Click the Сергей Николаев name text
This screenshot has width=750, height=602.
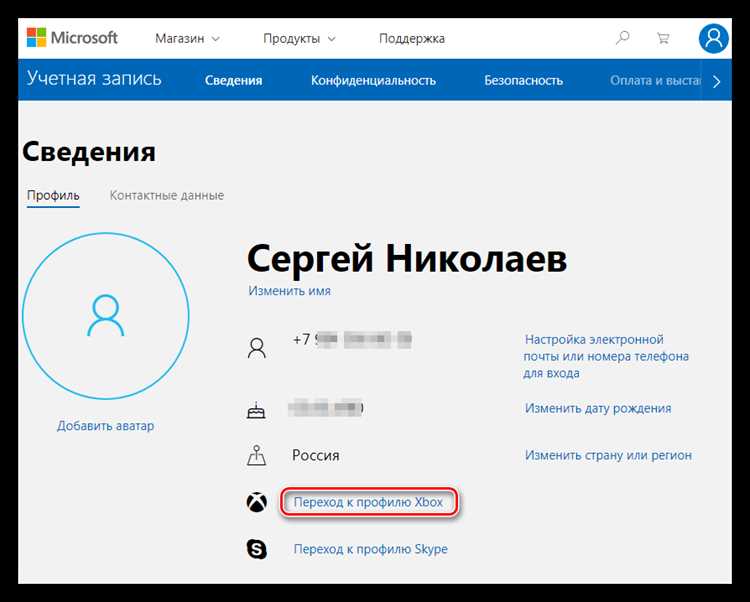click(x=407, y=259)
